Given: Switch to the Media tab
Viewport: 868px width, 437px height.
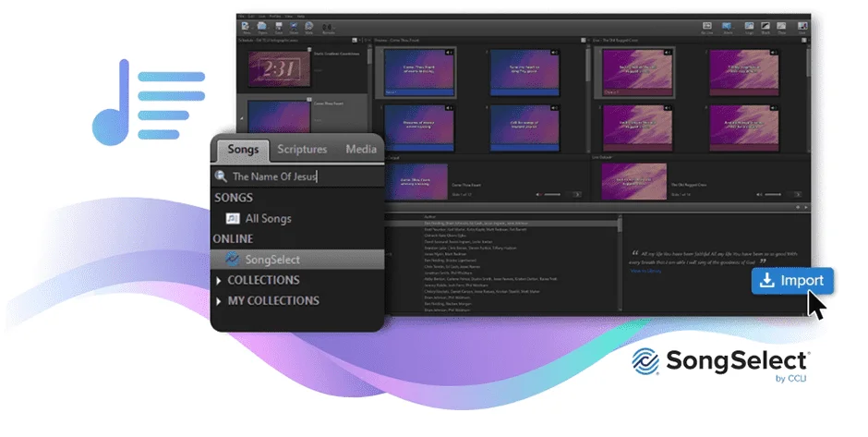Looking at the screenshot, I should coord(361,149).
